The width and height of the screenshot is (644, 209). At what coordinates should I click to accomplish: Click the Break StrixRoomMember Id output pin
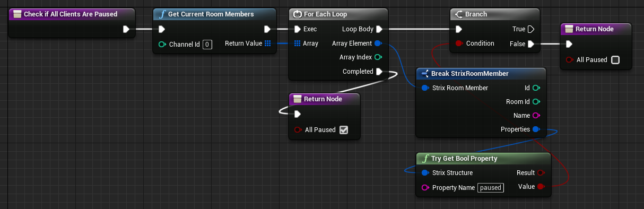(x=536, y=88)
